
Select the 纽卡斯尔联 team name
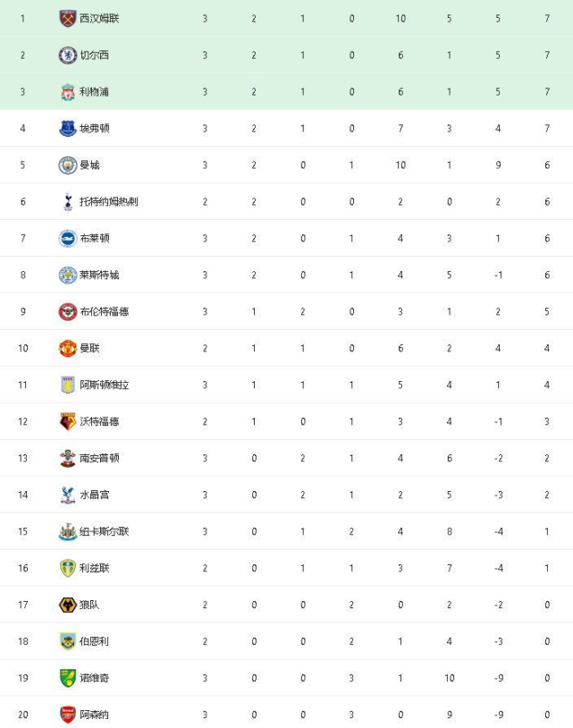[x=104, y=531]
